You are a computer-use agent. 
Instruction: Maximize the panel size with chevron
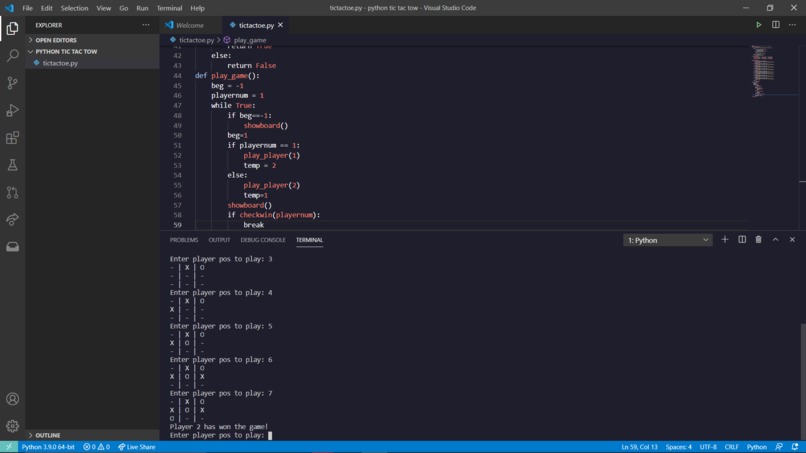(775, 240)
